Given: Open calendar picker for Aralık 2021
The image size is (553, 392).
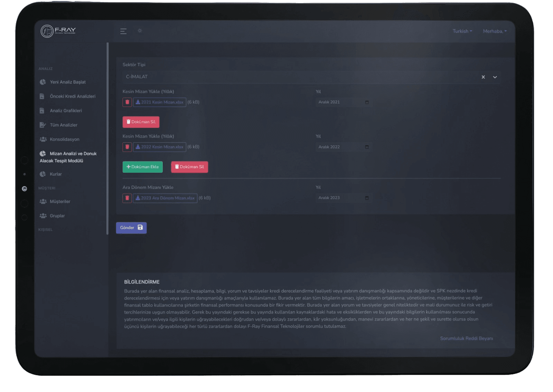Looking at the screenshot, I should click(367, 102).
